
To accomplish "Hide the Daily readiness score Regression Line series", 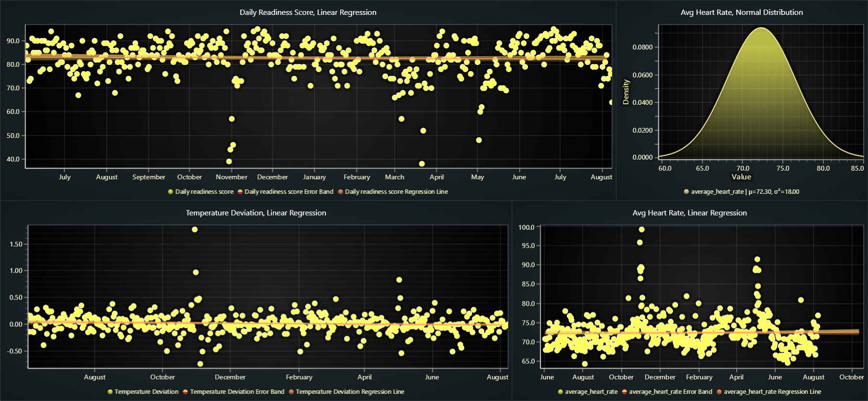I will [x=396, y=192].
